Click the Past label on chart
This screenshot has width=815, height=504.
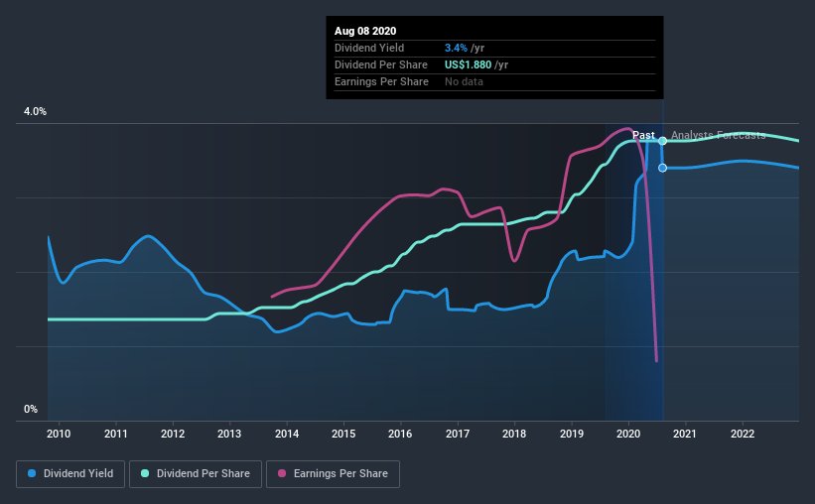point(643,135)
